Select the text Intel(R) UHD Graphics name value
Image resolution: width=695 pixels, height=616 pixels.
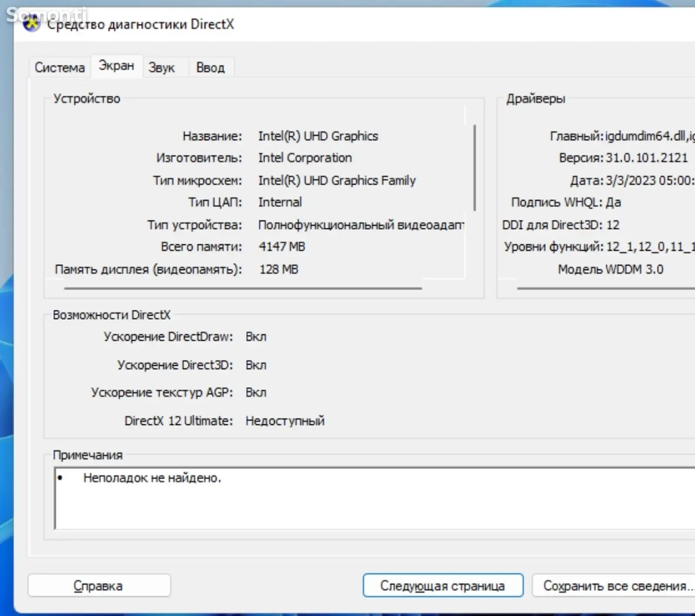point(318,136)
